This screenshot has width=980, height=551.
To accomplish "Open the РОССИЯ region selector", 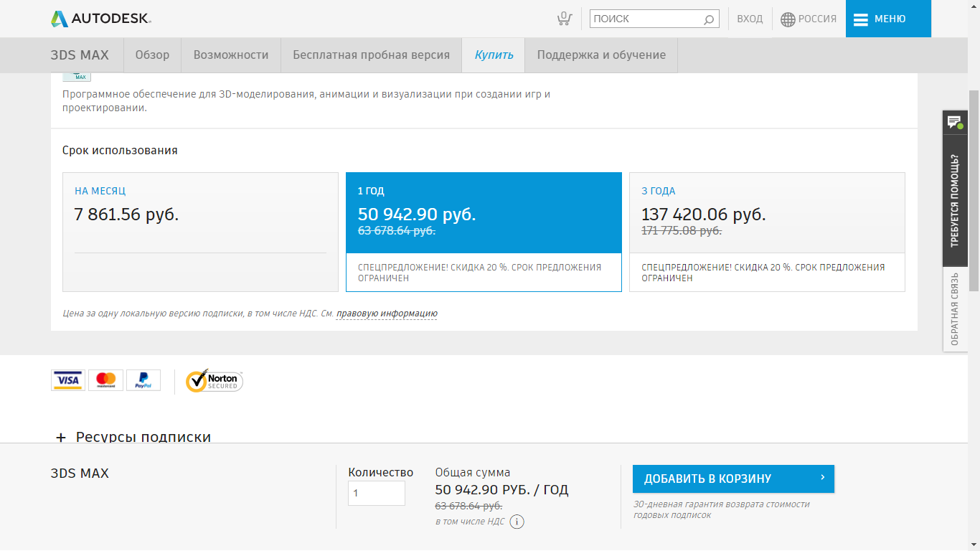I will click(809, 19).
